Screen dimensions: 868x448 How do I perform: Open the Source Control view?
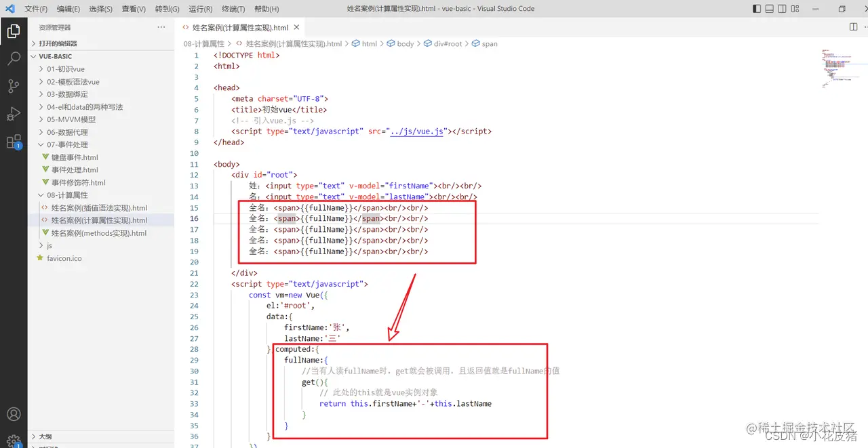[x=14, y=86]
